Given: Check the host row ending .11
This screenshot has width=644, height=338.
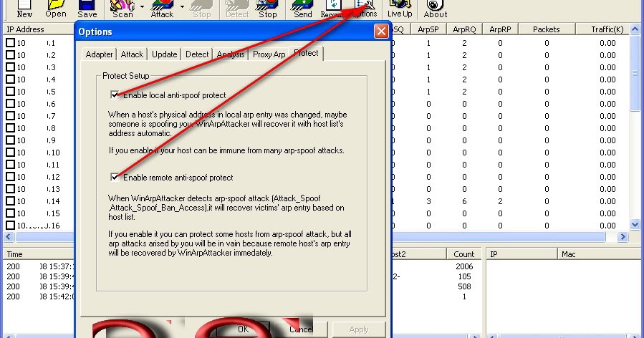Looking at the screenshot, I should click(x=10, y=165).
